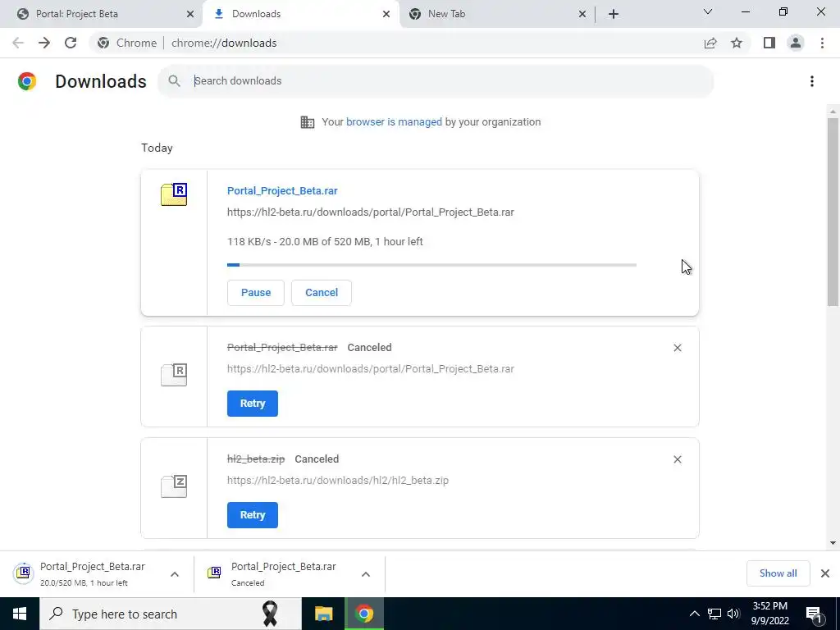The image size is (840, 630).
Task: Click the managed organization building icon
Action: pyautogui.click(x=308, y=122)
